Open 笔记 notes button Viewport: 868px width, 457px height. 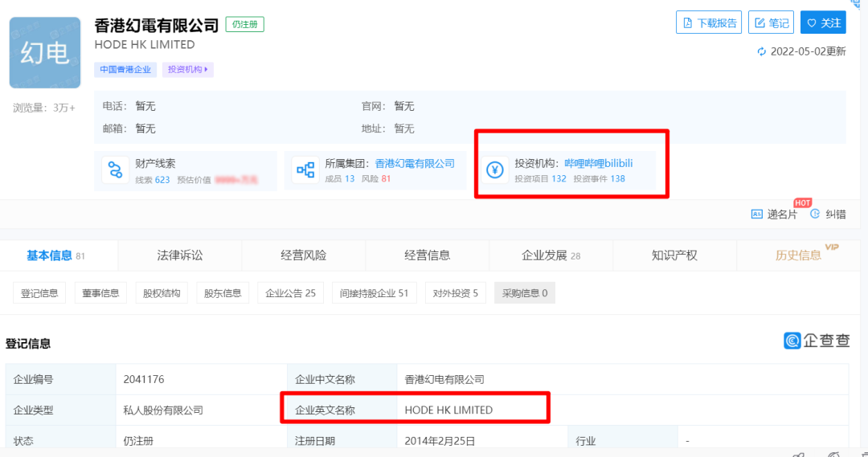coord(771,23)
